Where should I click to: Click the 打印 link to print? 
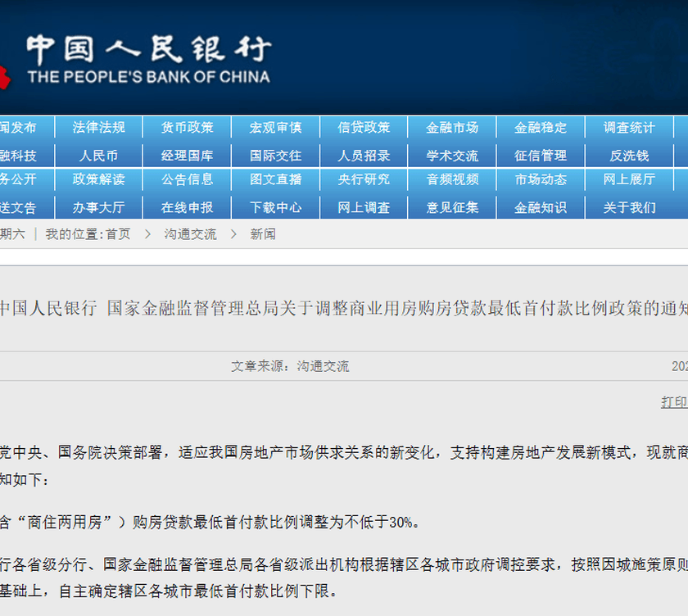pos(674,402)
